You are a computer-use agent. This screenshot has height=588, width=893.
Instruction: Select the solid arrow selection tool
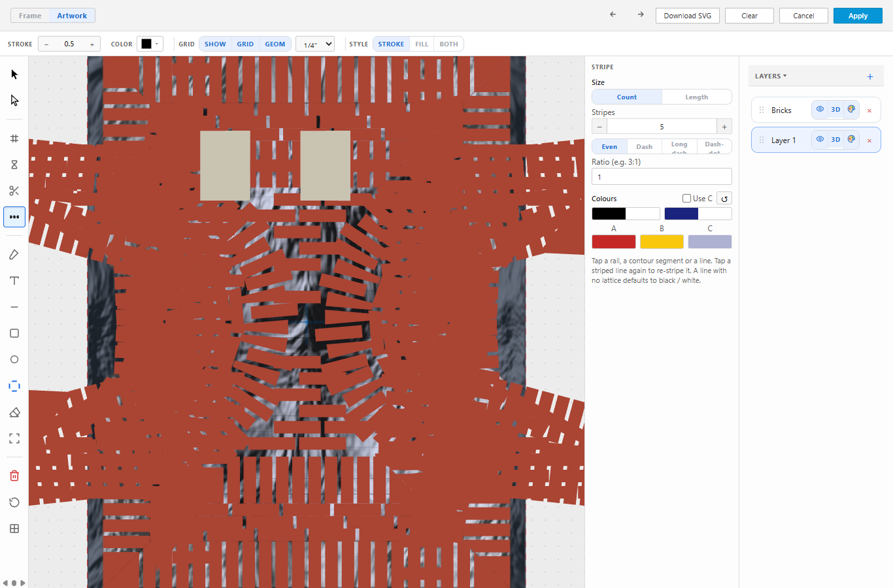(14, 74)
